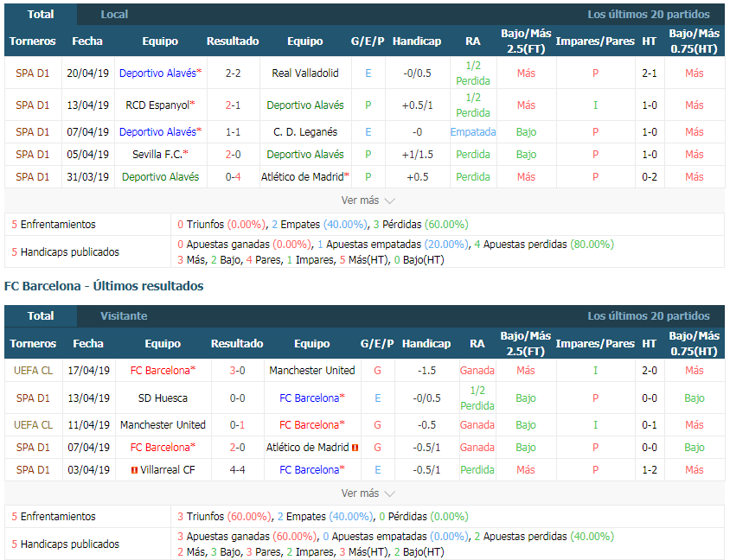Click Fecha header in Alavés table

click(x=87, y=41)
